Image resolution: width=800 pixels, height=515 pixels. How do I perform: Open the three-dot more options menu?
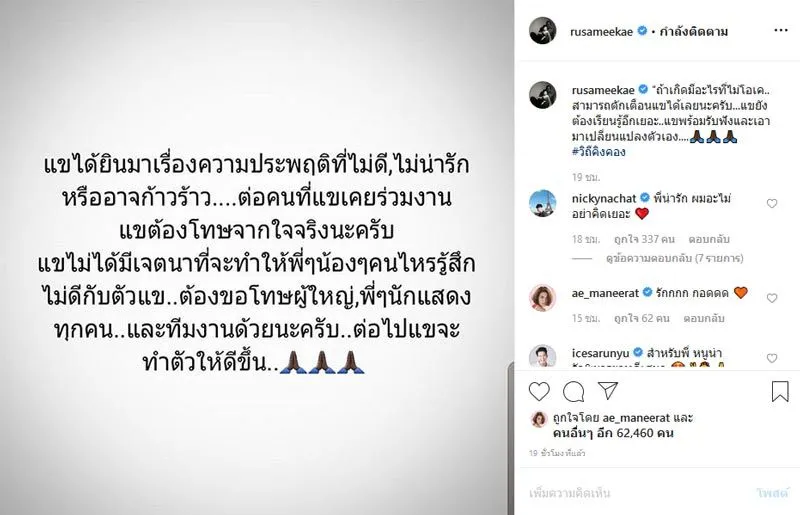[781, 31]
